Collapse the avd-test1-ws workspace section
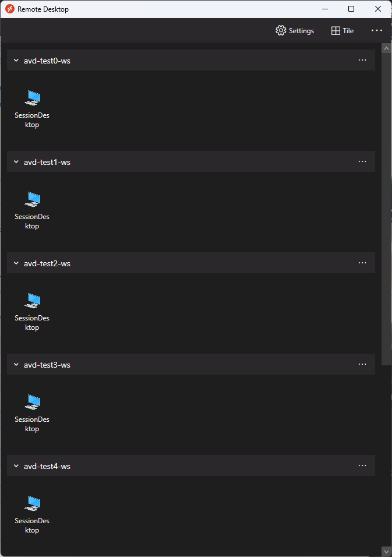The height and width of the screenshot is (557, 392). pos(16,162)
